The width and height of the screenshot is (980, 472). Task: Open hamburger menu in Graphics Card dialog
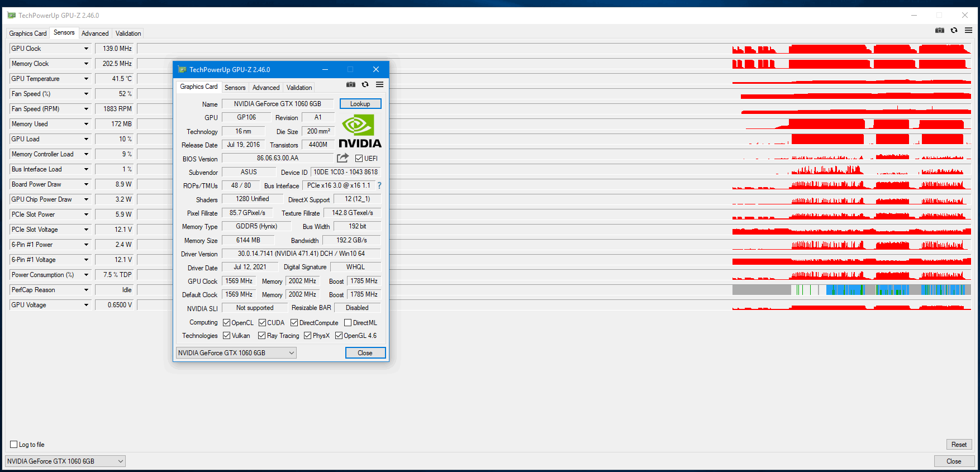380,84
